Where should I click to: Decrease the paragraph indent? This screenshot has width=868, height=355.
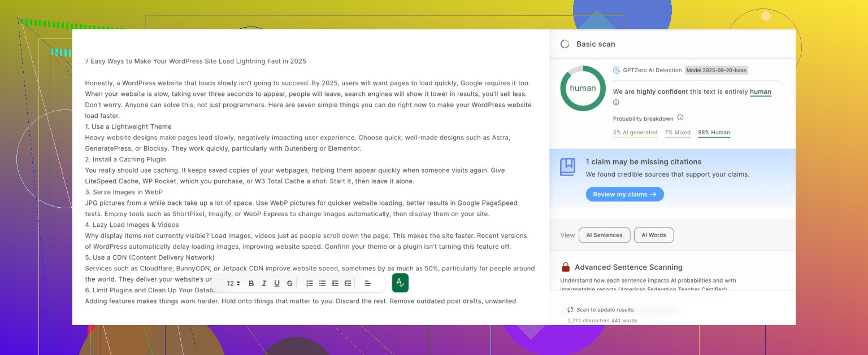[x=335, y=283]
